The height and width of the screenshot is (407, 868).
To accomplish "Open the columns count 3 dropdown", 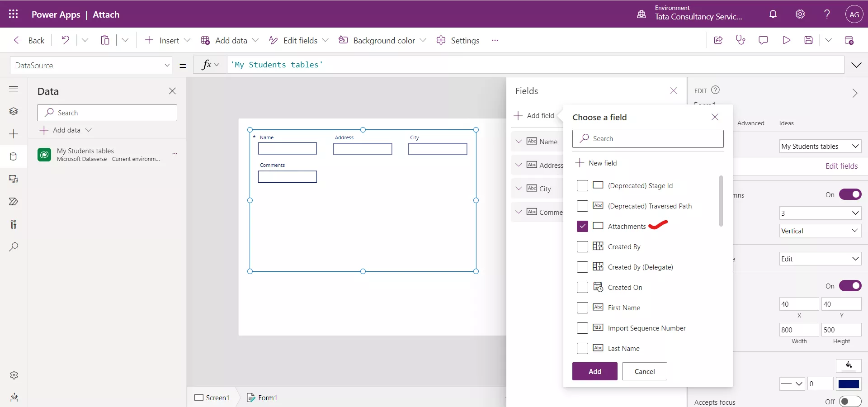I will point(820,213).
